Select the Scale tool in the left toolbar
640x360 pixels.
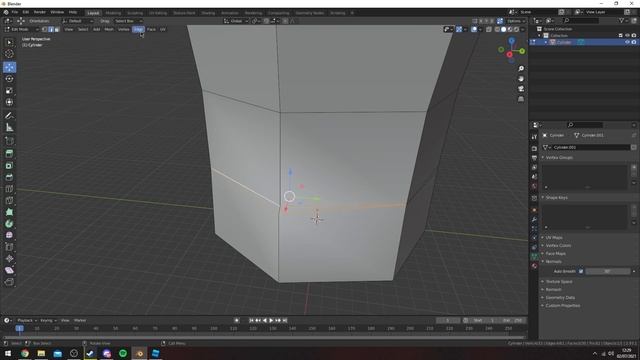(x=9, y=91)
